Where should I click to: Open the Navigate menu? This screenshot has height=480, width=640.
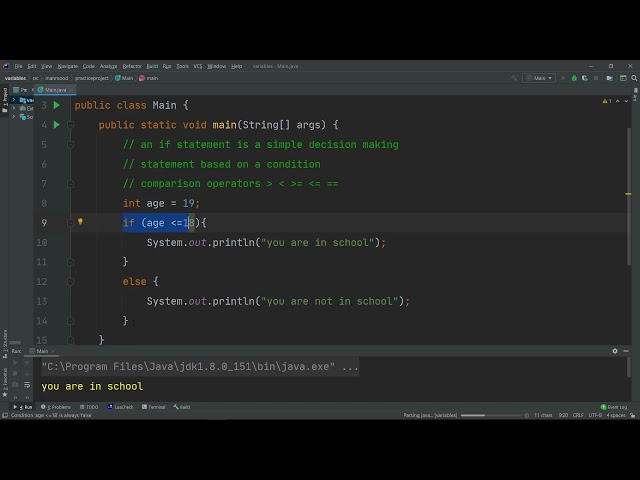pos(67,66)
